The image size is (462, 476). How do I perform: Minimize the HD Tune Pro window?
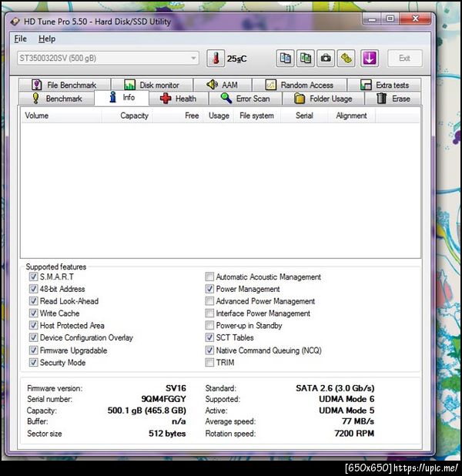click(x=372, y=19)
